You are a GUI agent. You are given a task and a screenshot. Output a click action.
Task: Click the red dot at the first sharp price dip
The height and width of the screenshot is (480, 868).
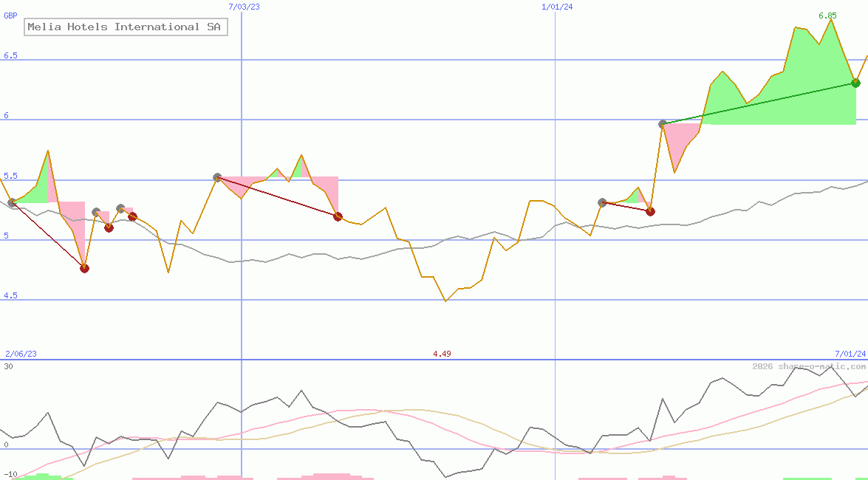pyautogui.click(x=84, y=268)
